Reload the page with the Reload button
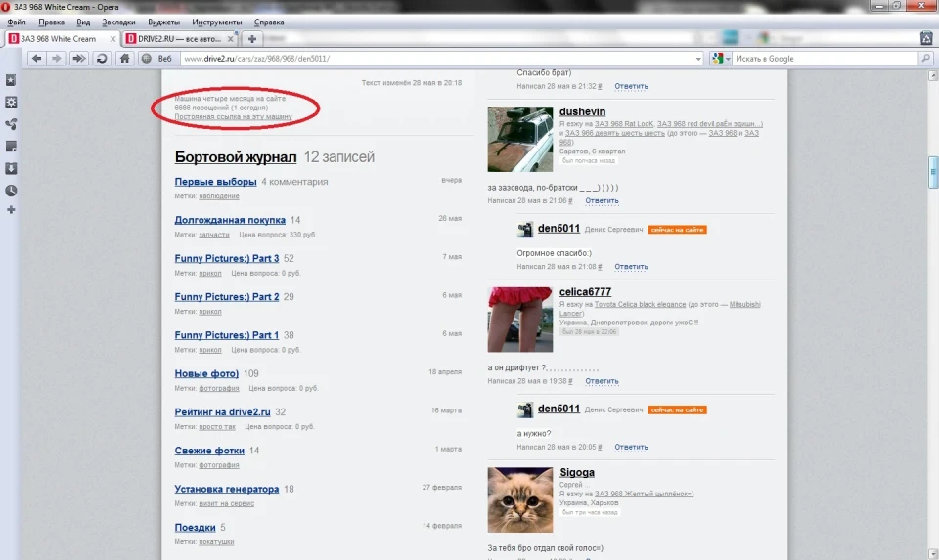The image size is (939, 560). click(x=102, y=58)
